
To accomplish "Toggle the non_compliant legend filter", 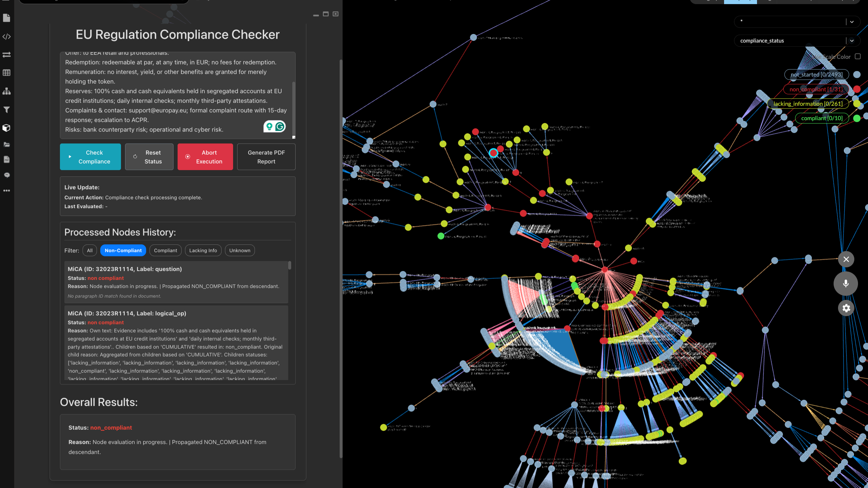I will pyautogui.click(x=816, y=89).
